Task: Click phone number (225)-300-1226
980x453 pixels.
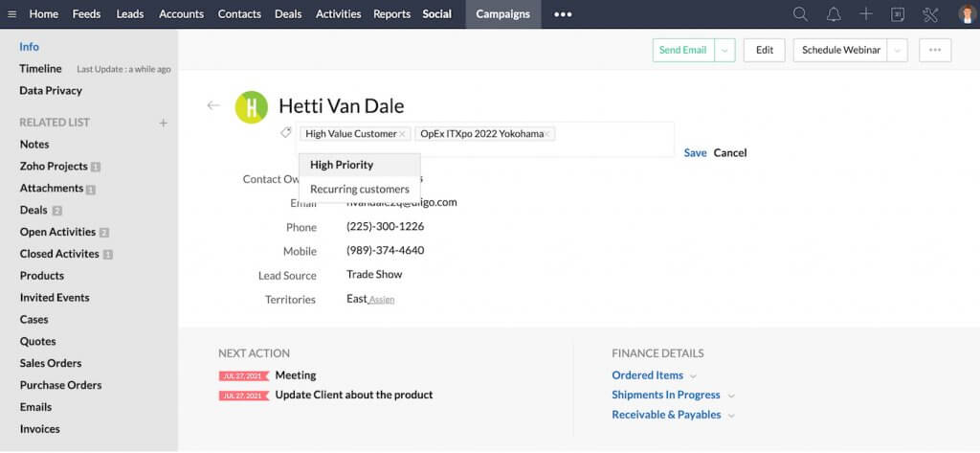Action: 385,226
